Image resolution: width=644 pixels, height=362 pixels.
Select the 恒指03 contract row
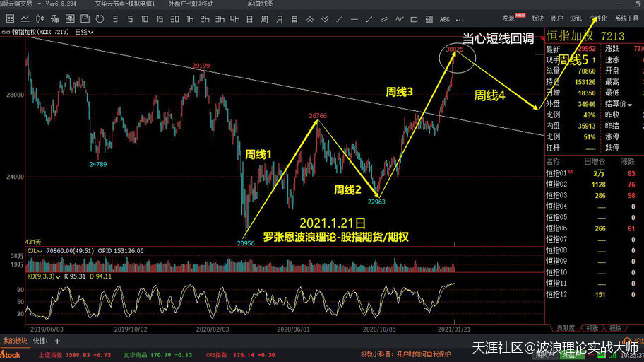pos(595,196)
